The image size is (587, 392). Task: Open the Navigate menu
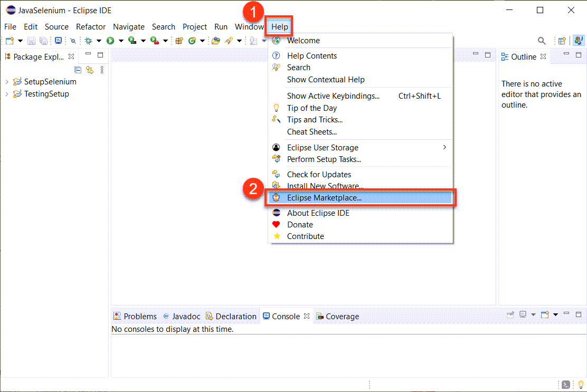pos(129,27)
